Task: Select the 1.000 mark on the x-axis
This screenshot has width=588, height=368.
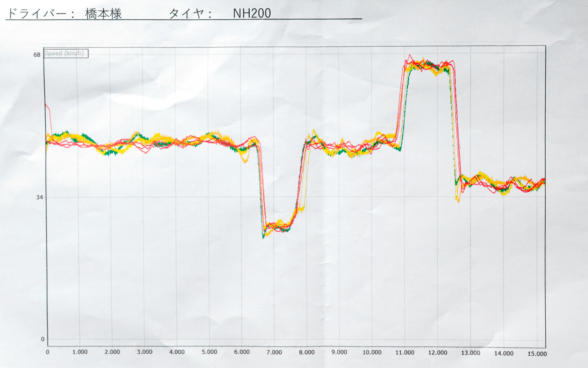Action: point(80,352)
